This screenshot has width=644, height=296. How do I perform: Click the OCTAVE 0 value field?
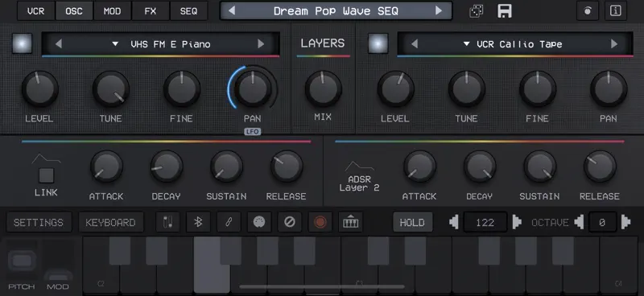click(x=602, y=223)
